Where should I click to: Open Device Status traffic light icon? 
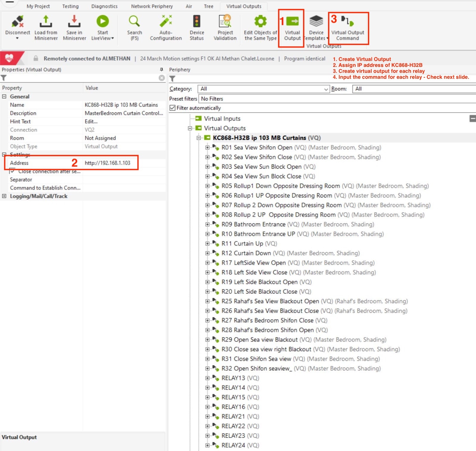197,22
